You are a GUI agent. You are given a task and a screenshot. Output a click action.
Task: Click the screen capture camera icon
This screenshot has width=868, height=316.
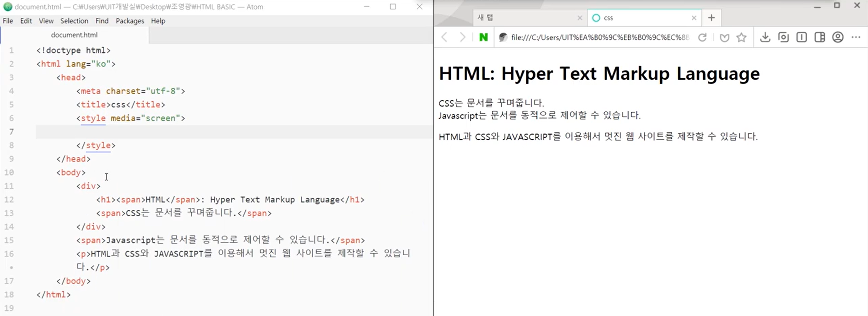tap(784, 37)
